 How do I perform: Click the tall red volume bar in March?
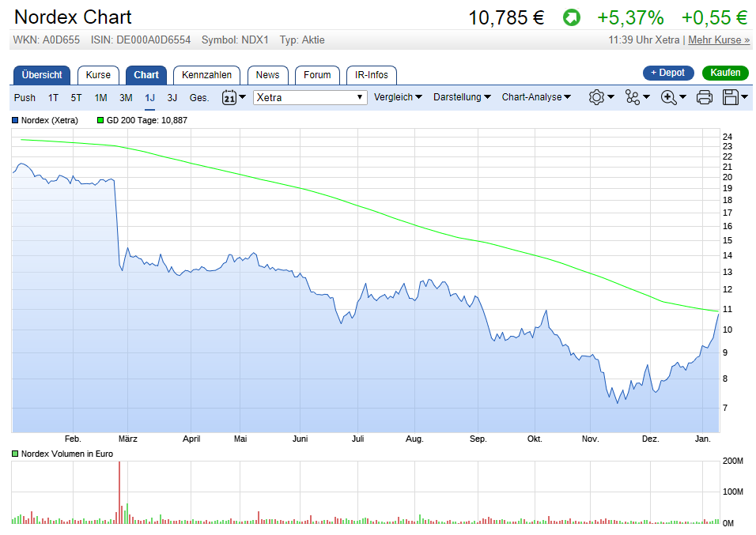(x=119, y=492)
